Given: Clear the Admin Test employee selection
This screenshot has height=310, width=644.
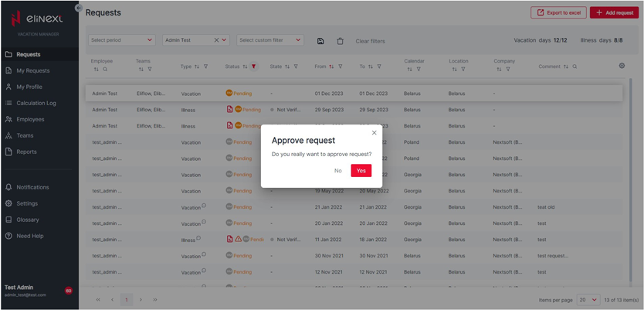Looking at the screenshot, I should click(216, 40).
